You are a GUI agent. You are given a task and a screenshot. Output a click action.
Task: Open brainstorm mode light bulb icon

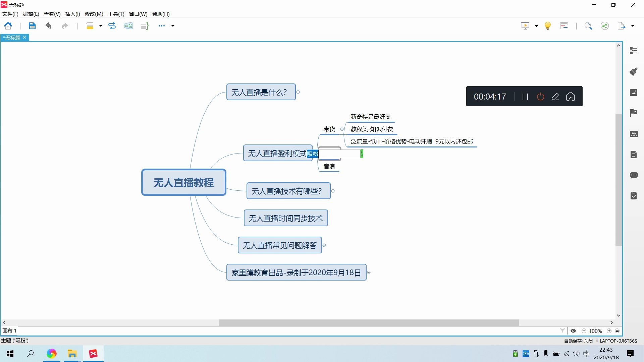(548, 26)
